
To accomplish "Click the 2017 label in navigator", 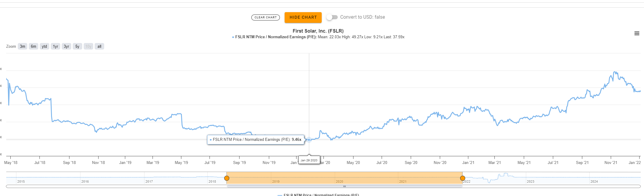I will click(149, 181).
